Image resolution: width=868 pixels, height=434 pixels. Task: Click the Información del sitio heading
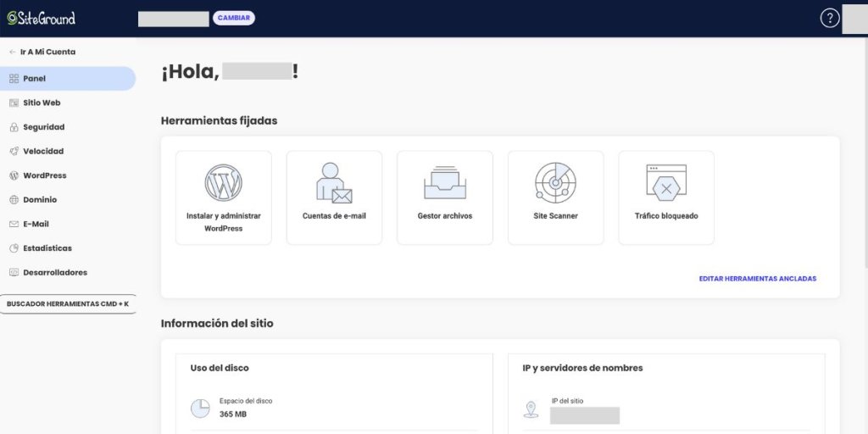pos(217,323)
